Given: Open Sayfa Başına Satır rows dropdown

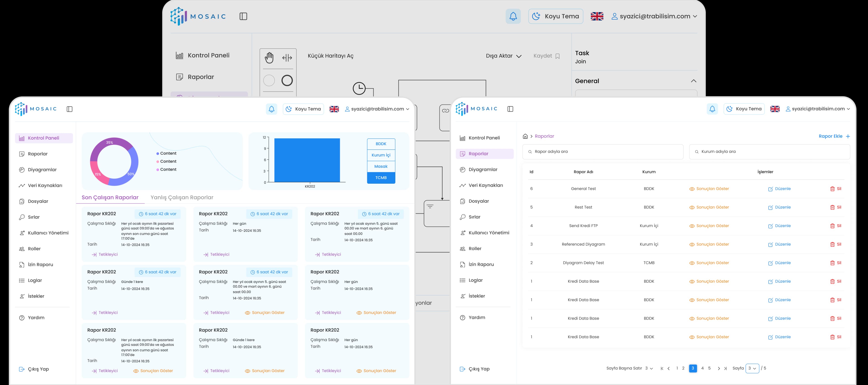Looking at the screenshot, I should [649, 368].
